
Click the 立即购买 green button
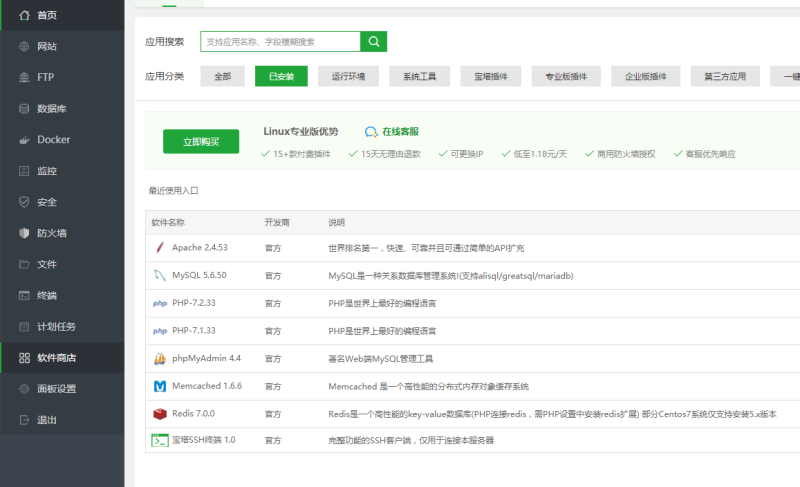click(201, 141)
